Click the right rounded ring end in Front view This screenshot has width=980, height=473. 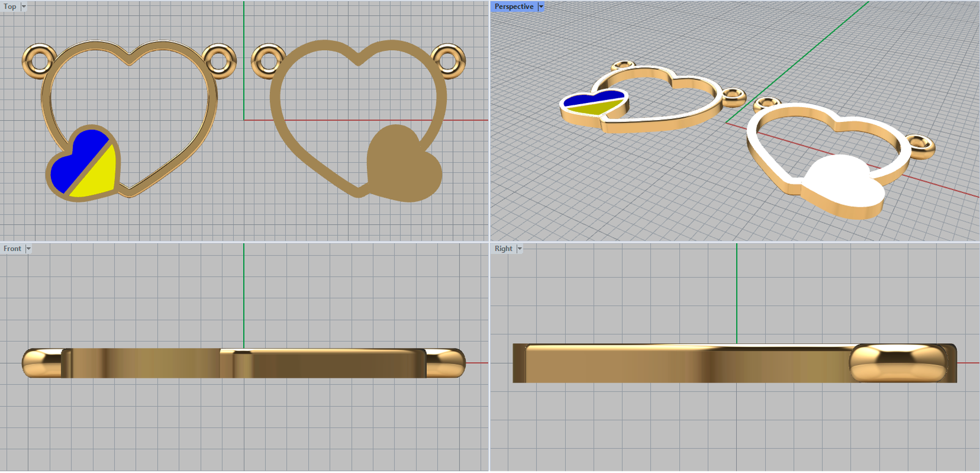(x=446, y=363)
